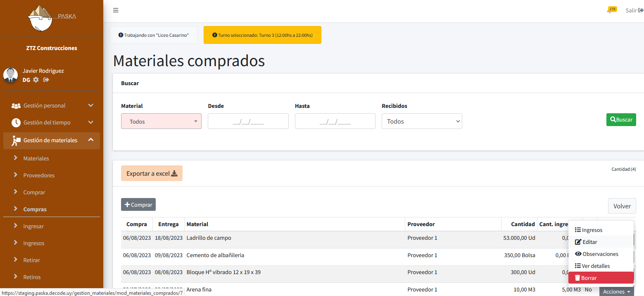Click sidebar logout arrow icon beside gear

point(46,80)
